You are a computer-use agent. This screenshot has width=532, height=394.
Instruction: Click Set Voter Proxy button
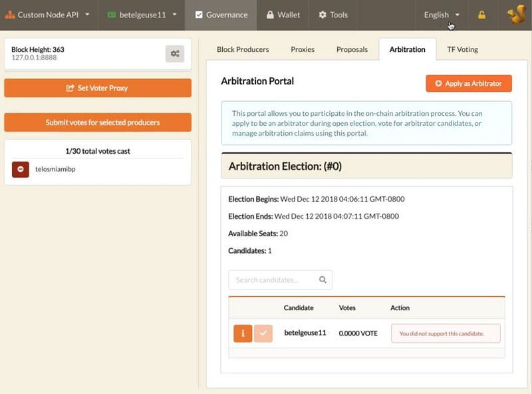pyautogui.click(x=98, y=88)
